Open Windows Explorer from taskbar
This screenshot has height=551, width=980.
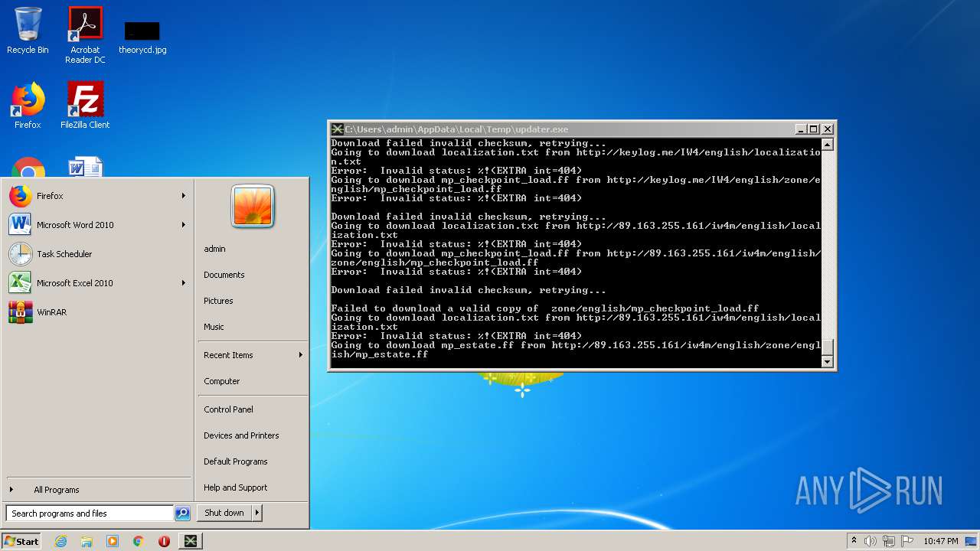[87, 541]
